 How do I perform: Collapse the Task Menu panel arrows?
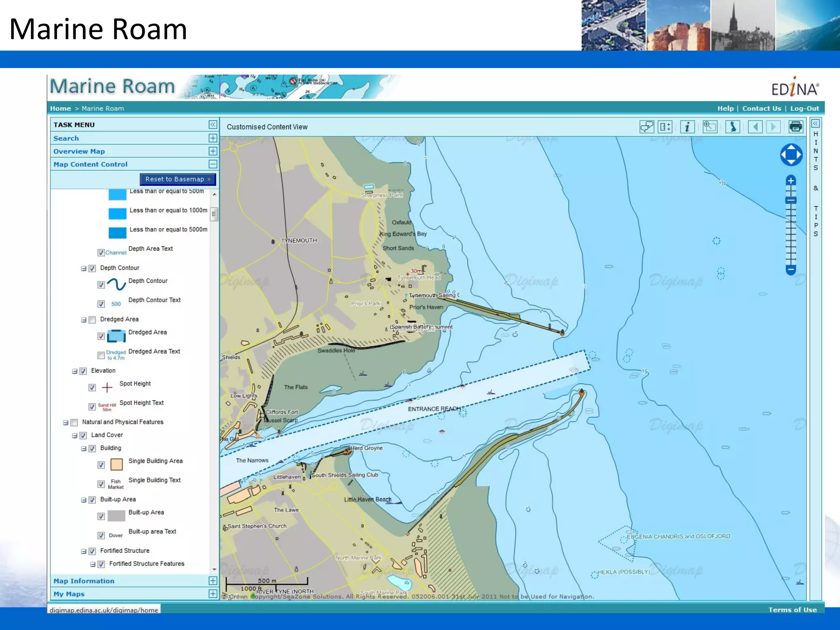pos(212,125)
